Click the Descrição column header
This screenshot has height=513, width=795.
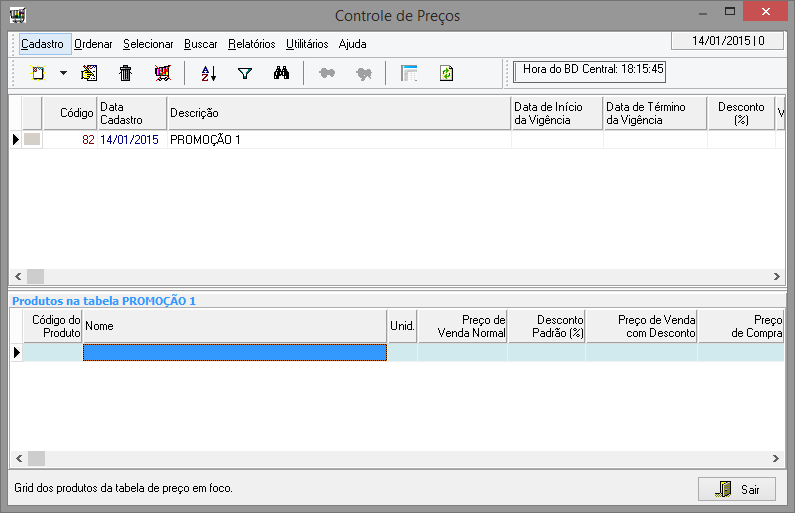click(x=338, y=114)
